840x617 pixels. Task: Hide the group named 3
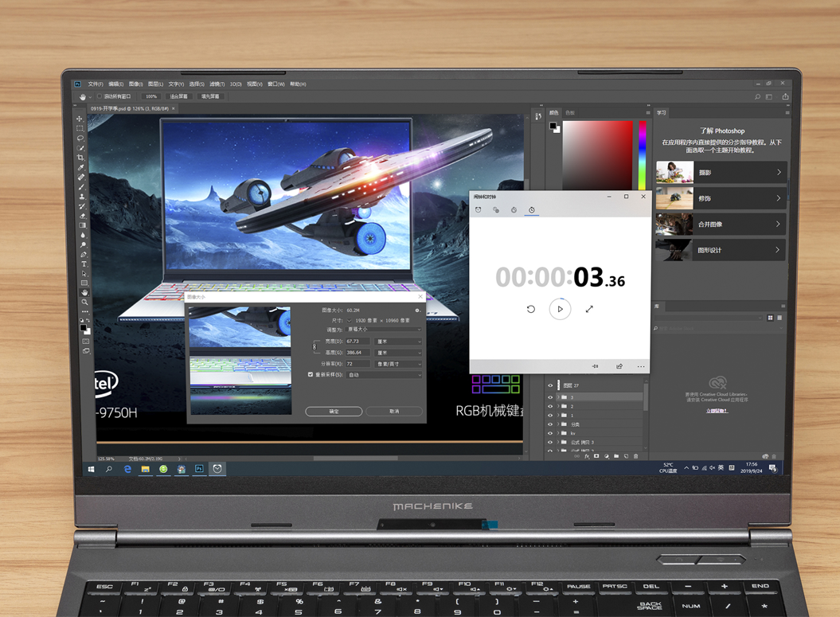point(550,397)
